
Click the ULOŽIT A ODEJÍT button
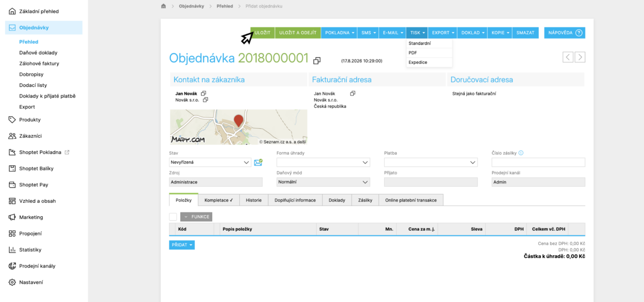tap(298, 33)
